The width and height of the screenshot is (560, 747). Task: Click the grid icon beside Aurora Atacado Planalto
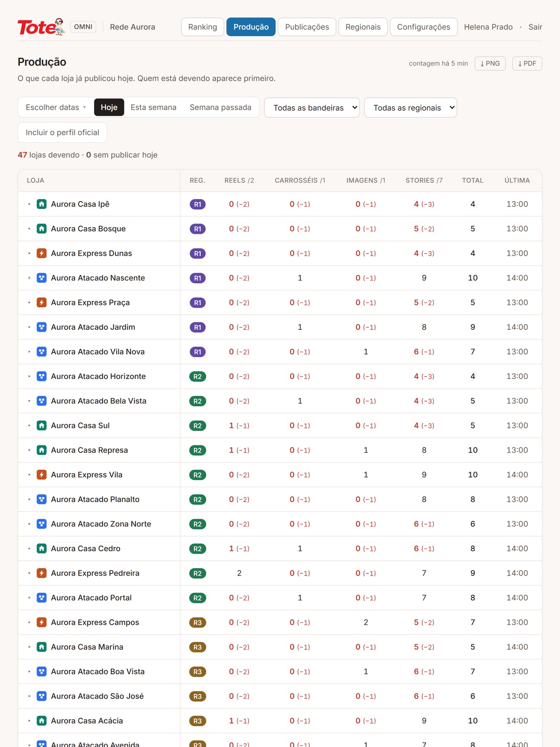42,499
